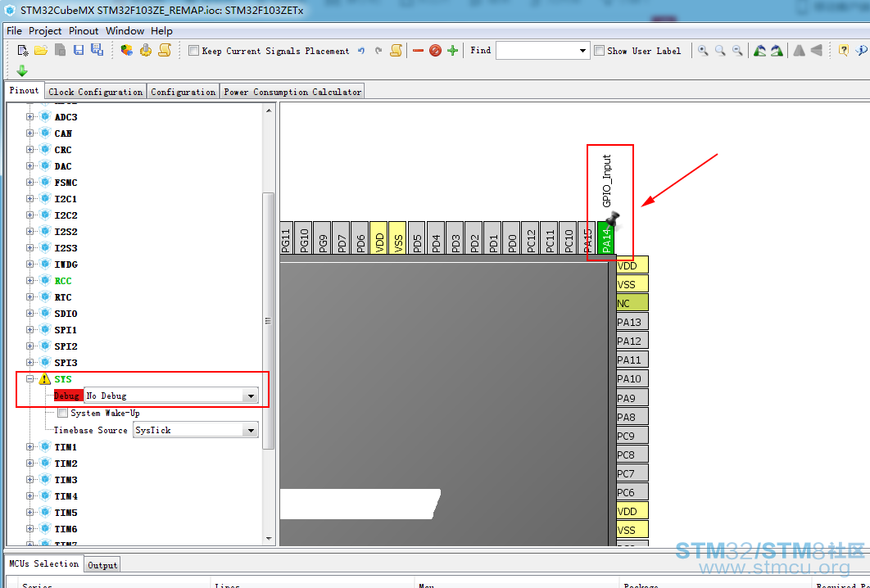Click the gray upward triangle flip icon
The image size is (870, 588).
click(x=799, y=51)
